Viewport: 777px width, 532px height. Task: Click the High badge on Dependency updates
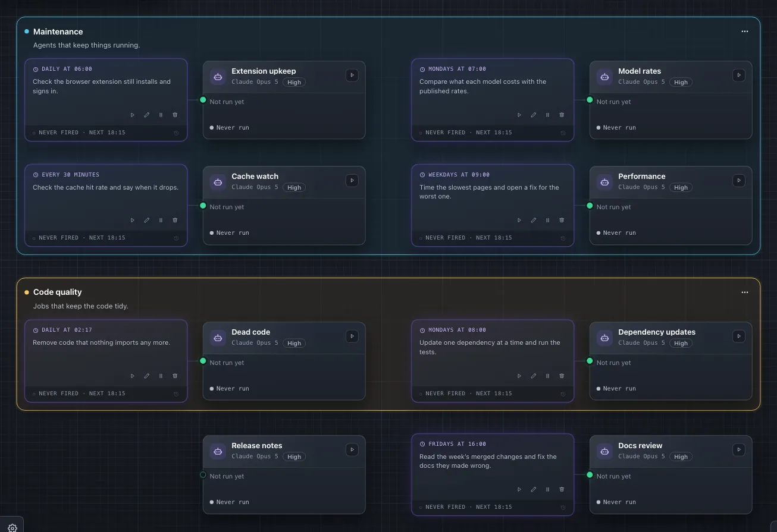point(681,343)
